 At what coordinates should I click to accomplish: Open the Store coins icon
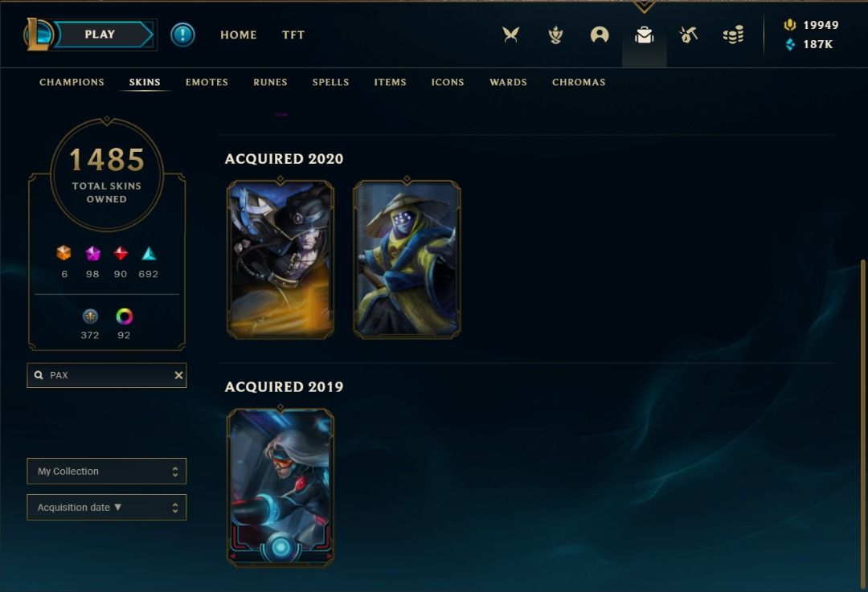point(733,35)
